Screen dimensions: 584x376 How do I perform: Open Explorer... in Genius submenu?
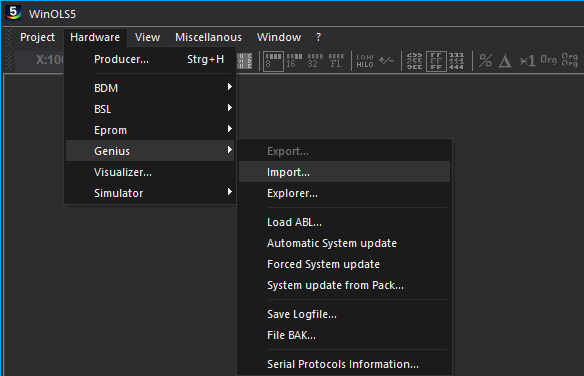[x=344, y=193]
